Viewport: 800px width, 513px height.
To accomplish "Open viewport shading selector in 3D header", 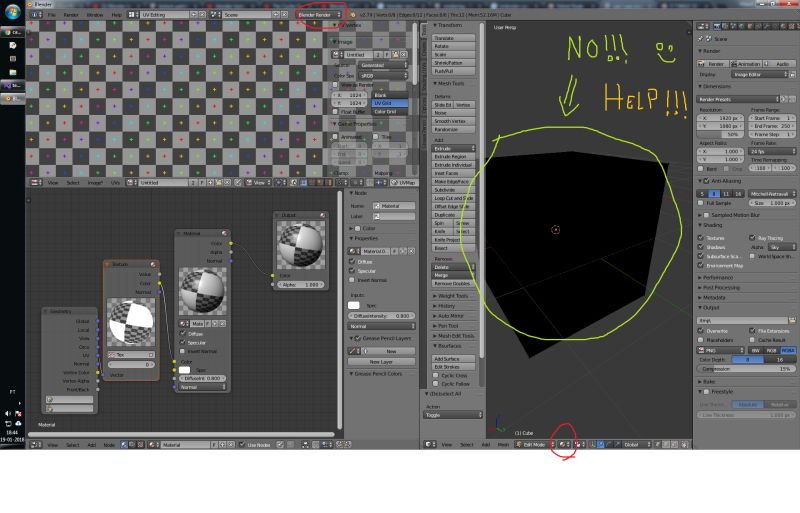I will 564,445.
